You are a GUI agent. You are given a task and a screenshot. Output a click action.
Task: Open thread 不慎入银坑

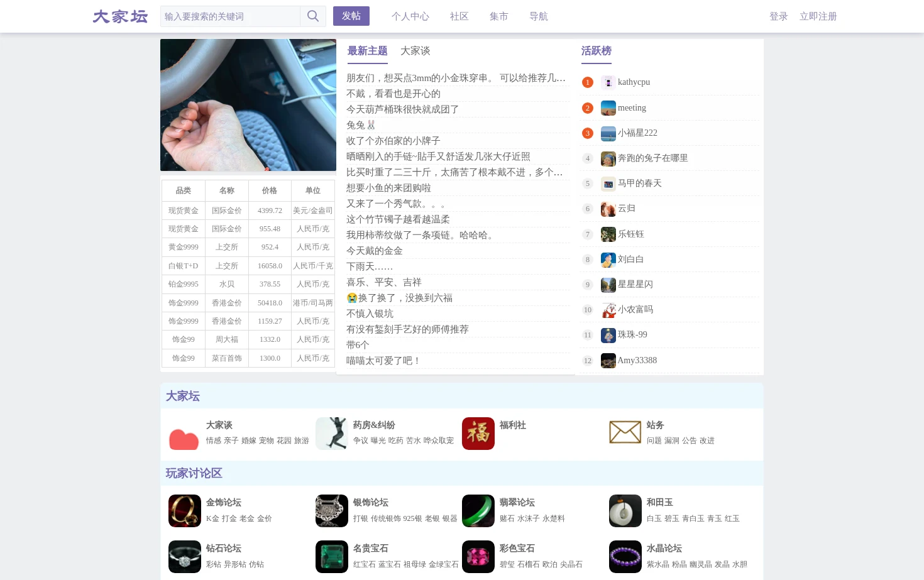(x=370, y=314)
